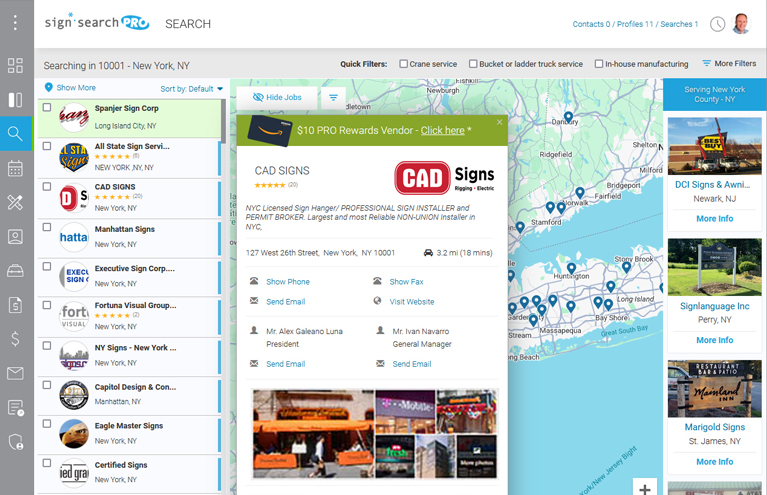Viewport: 767px width, 495px height.
Task: Open the calendar icon in sidebar
Action: pos(15,168)
